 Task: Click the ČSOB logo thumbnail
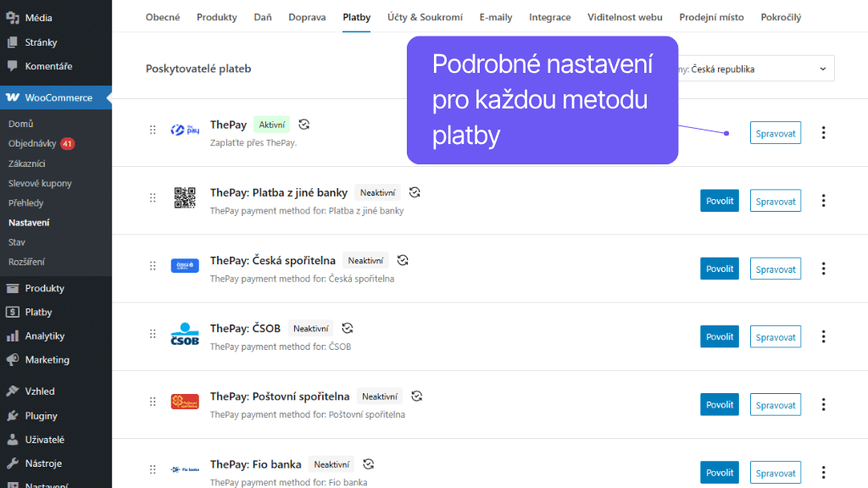point(185,334)
